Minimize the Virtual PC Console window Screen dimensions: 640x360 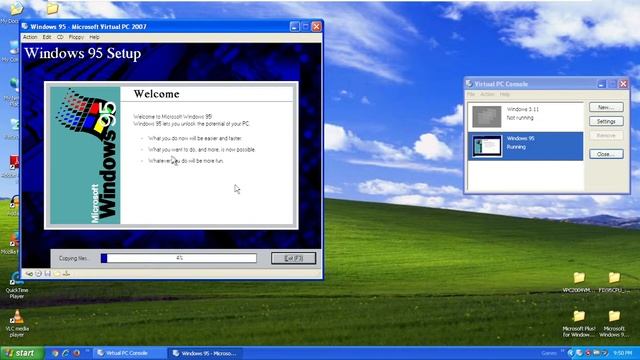coord(601,84)
